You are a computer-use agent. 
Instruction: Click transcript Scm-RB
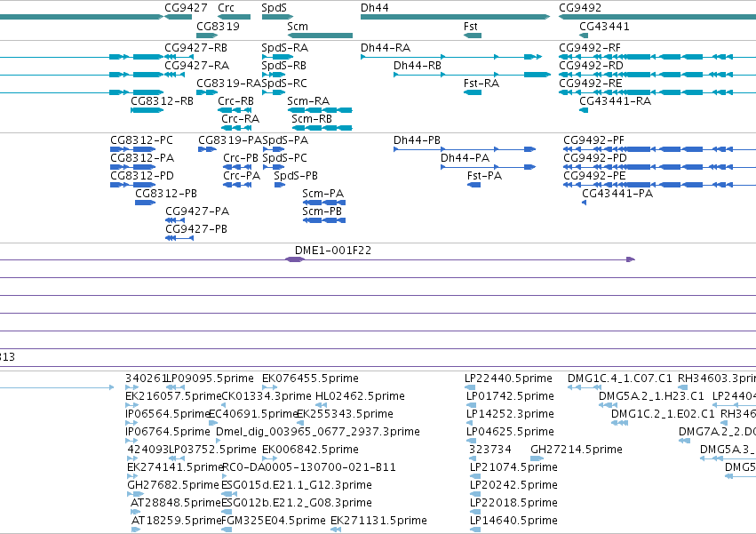[x=322, y=128]
